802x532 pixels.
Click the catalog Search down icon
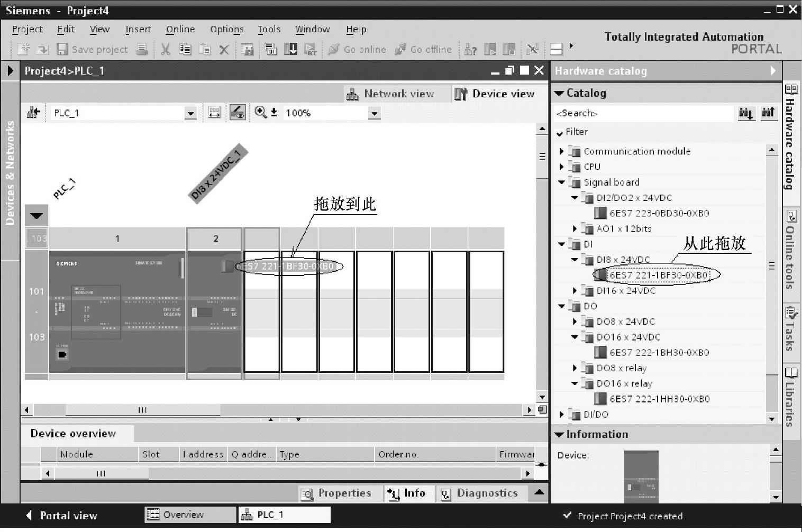coord(746,113)
